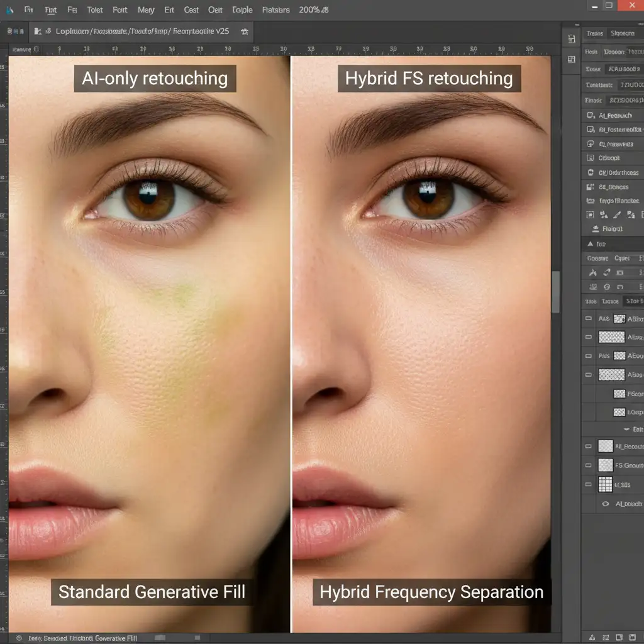Toggle visibility of the FS Group layer

(588, 465)
